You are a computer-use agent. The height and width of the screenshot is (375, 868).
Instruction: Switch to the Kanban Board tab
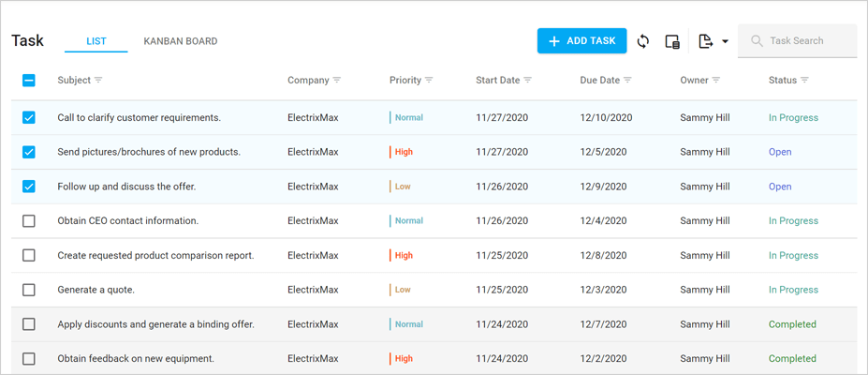point(181,41)
